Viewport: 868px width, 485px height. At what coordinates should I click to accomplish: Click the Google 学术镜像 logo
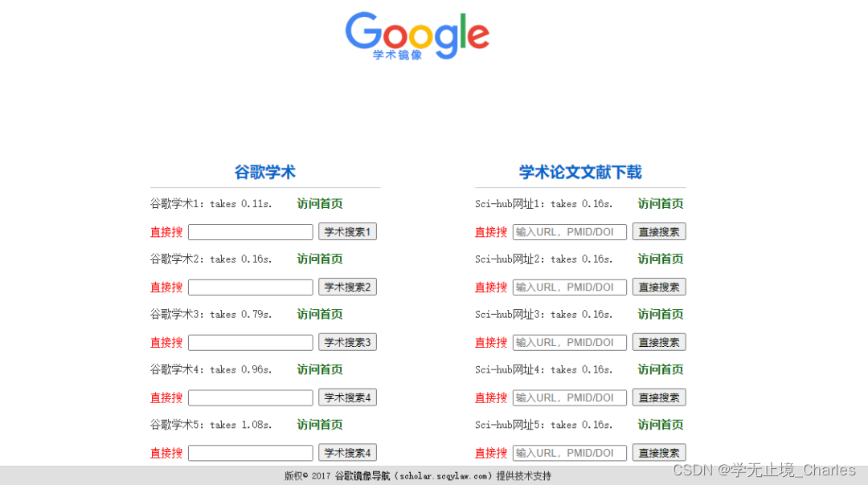(417, 36)
